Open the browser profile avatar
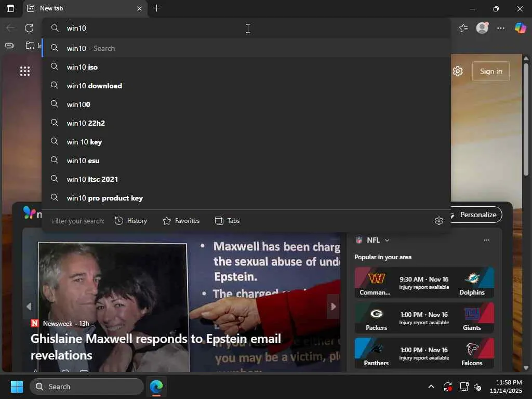Image resolution: width=532 pixels, height=399 pixels. [x=482, y=28]
